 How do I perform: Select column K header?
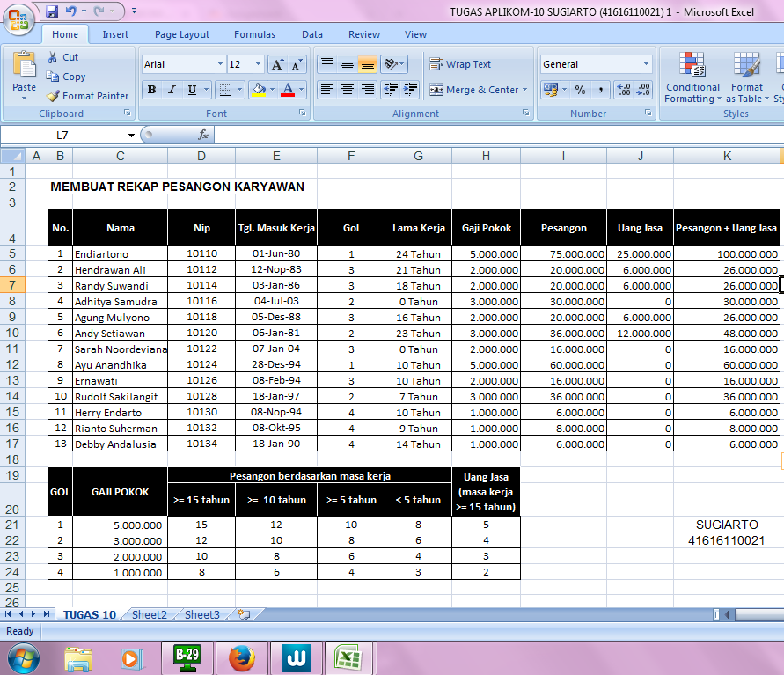coord(727,156)
